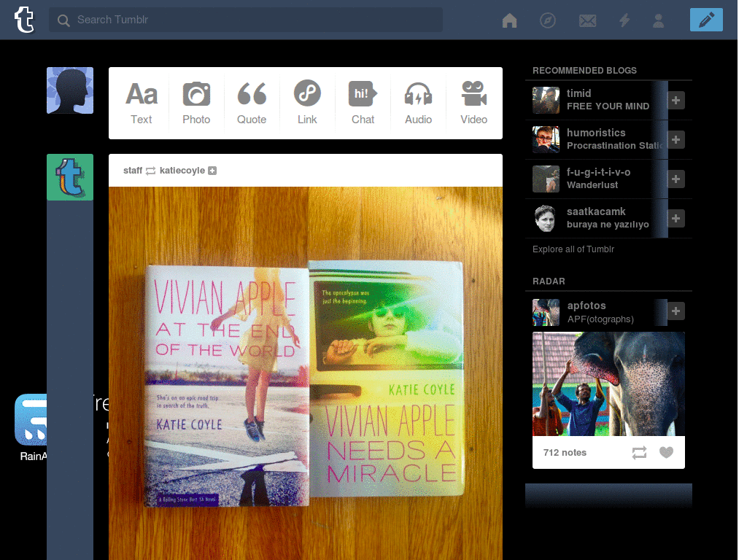Click Explore all of Tumblr link

tap(573, 249)
